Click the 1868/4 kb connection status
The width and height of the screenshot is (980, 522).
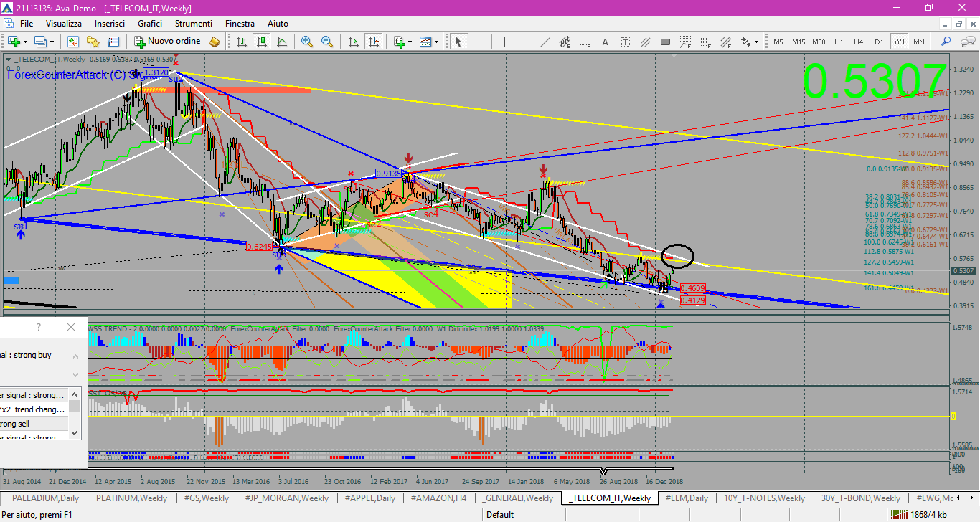[x=918, y=514]
